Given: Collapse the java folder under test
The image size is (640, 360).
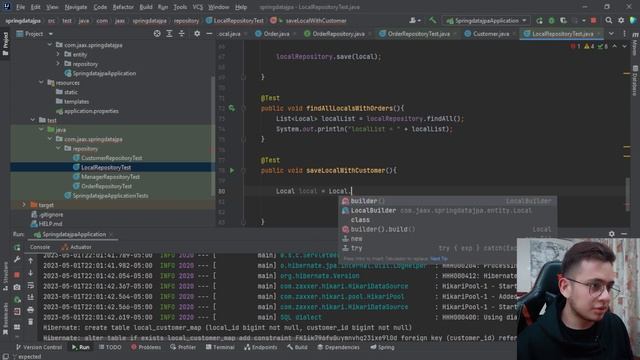Looking at the screenshot, I should (x=41, y=129).
